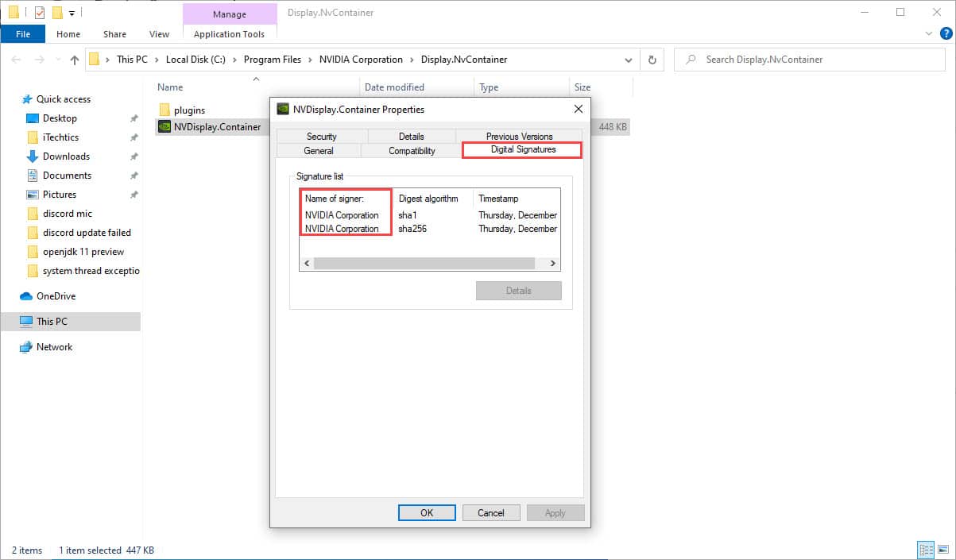Image resolution: width=956 pixels, height=560 pixels.
Task: Select the NVDisplay.Container file's NVIDIA icon
Action: click(x=164, y=127)
